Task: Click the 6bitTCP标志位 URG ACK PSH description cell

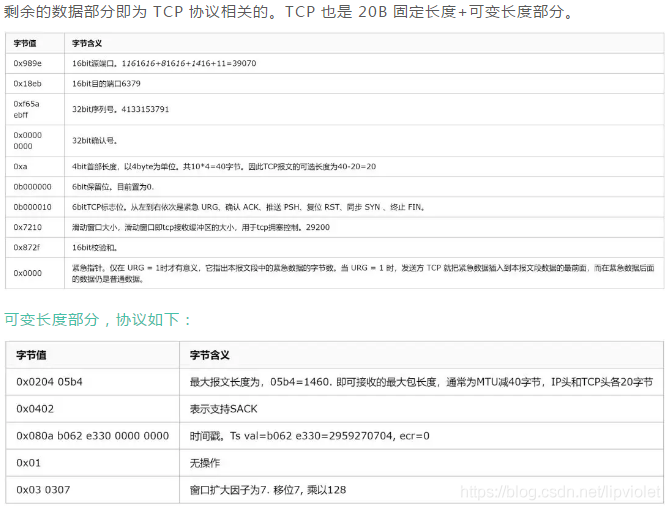Action: [x=364, y=207]
